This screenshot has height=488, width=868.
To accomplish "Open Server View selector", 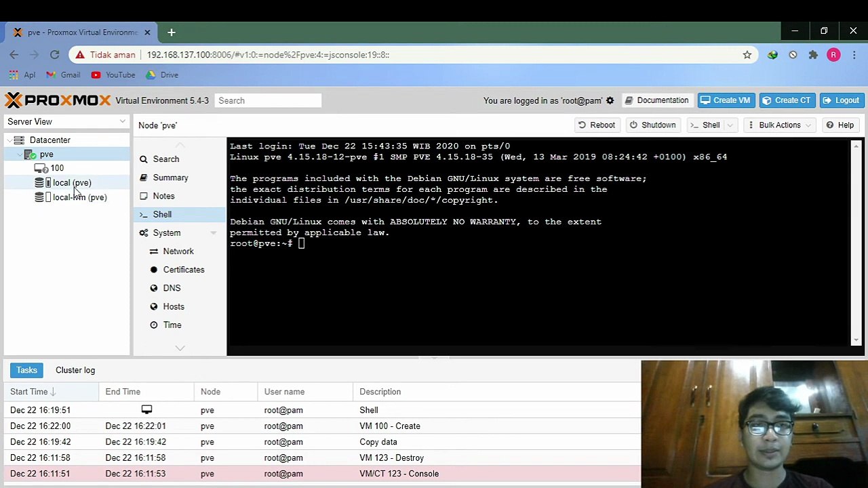I will [65, 121].
